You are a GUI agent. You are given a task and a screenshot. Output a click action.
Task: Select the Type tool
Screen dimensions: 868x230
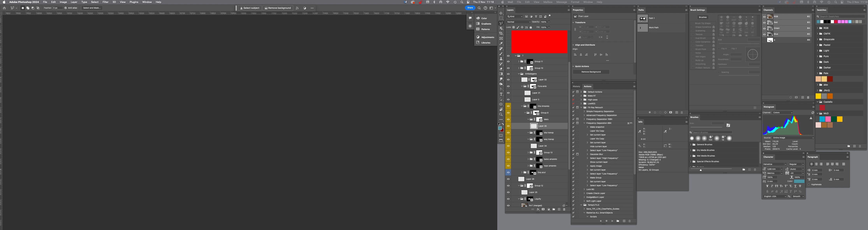tap(501, 94)
